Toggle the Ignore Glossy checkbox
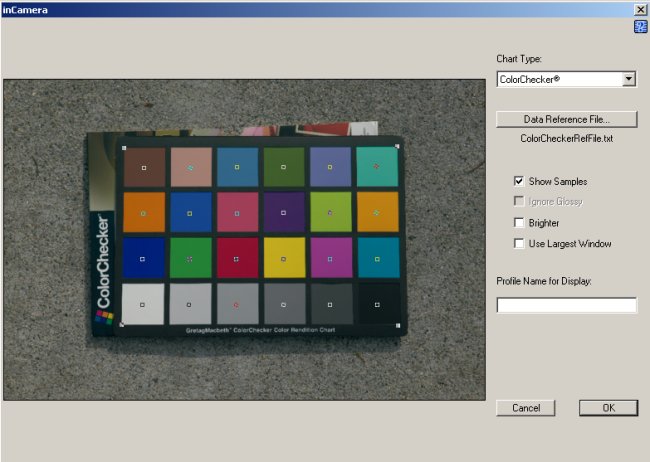This screenshot has width=650, height=462. (x=519, y=201)
